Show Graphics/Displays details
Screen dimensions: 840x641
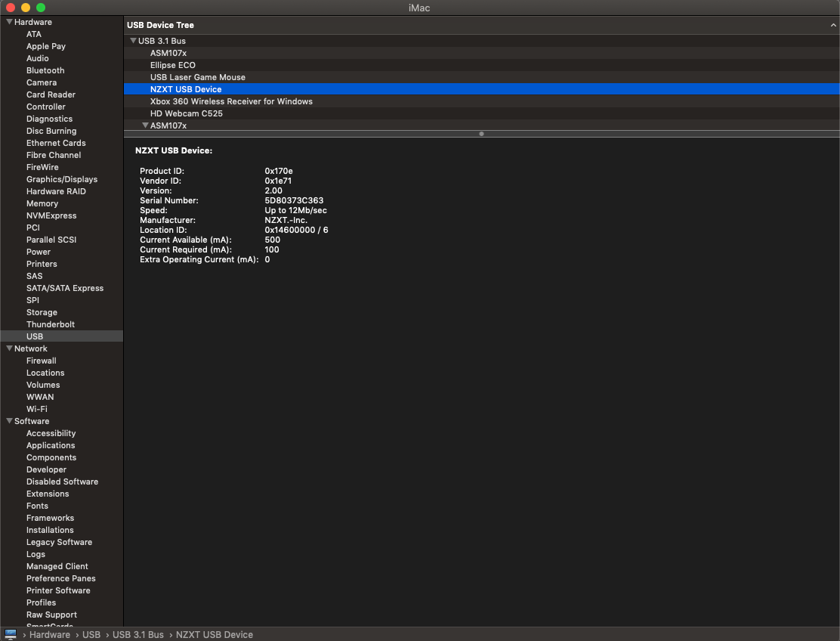click(62, 179)
